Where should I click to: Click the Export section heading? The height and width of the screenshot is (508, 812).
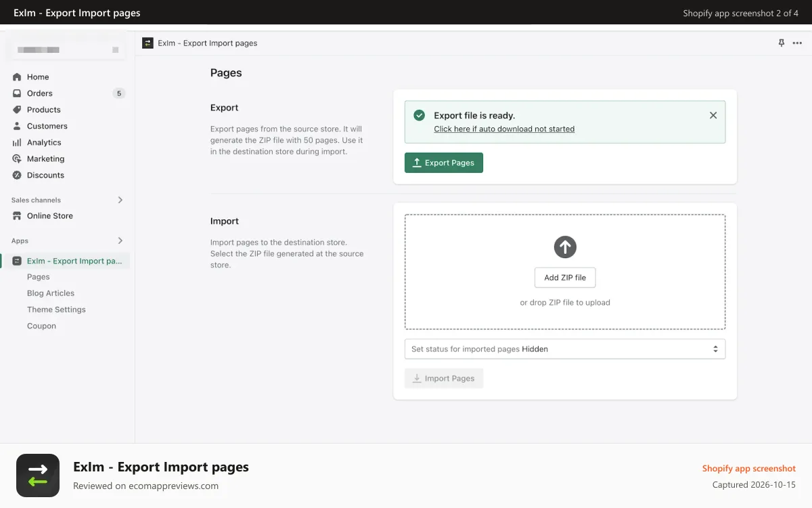[x=225, y=108]
